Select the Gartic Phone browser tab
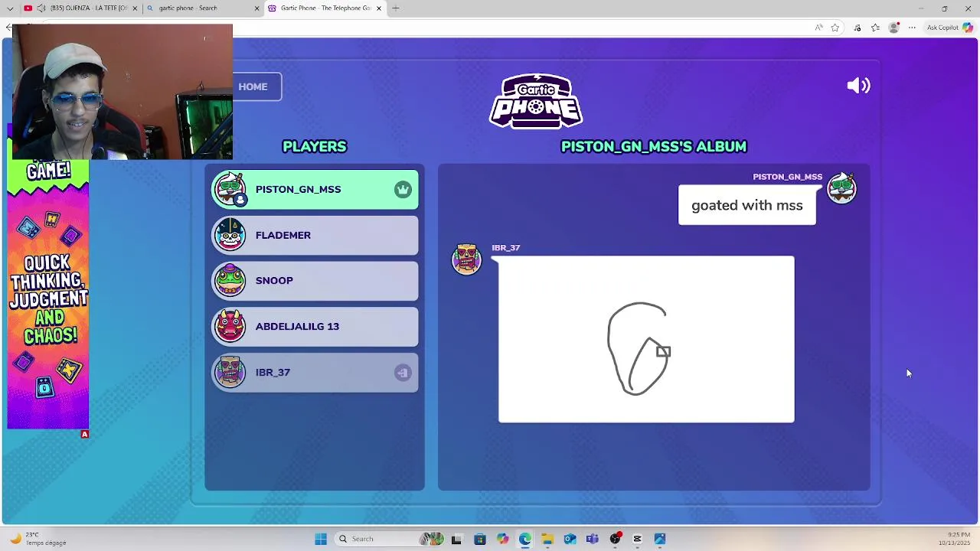The width and height of the screenshot is (980, 551). point(324,8)
